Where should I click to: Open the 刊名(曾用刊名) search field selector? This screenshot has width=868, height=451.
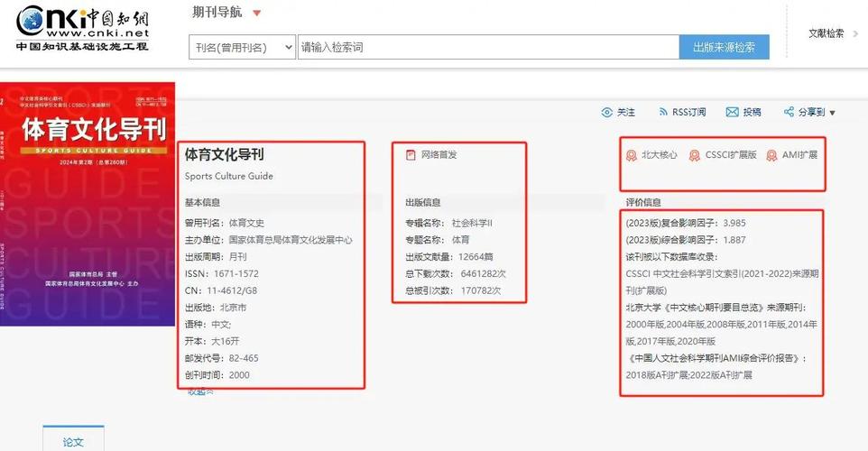[x=243, y=47]
